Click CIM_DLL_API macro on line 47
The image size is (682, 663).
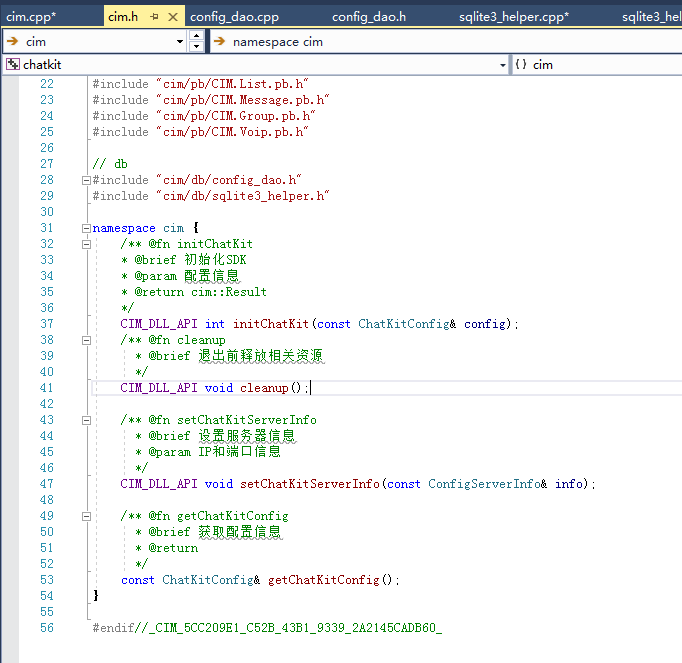pos(159,484)
